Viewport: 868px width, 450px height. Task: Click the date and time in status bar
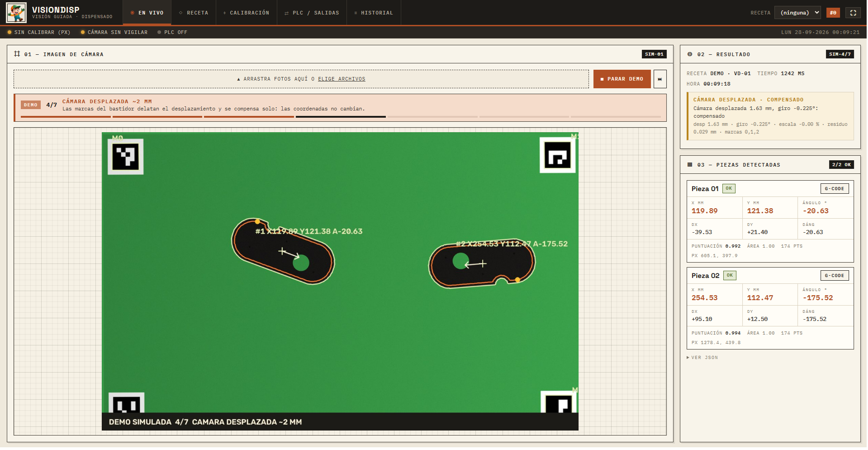coord(820,32)
